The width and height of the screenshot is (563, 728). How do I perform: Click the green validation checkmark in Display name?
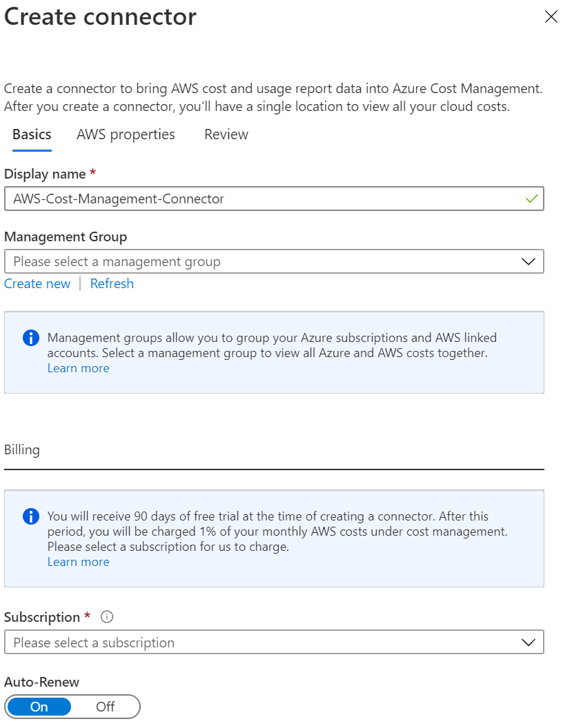[531, 199]
